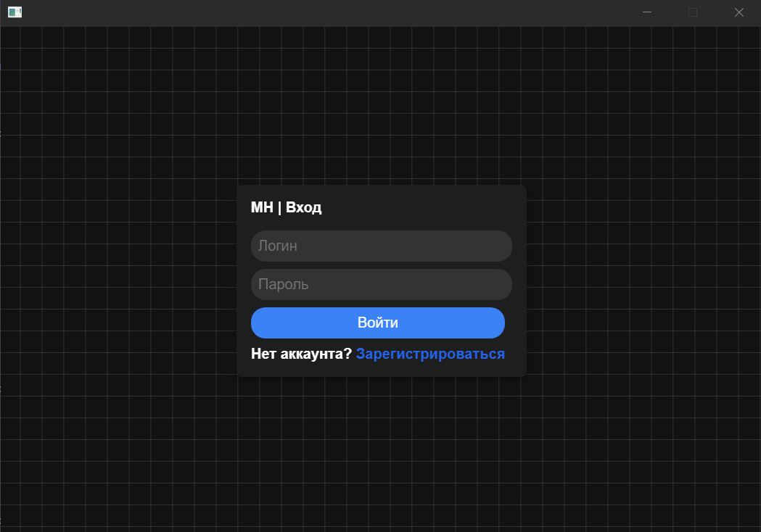Submit the login form with Войти
This screenshot has width=761, height=532.
pos(377,323)
